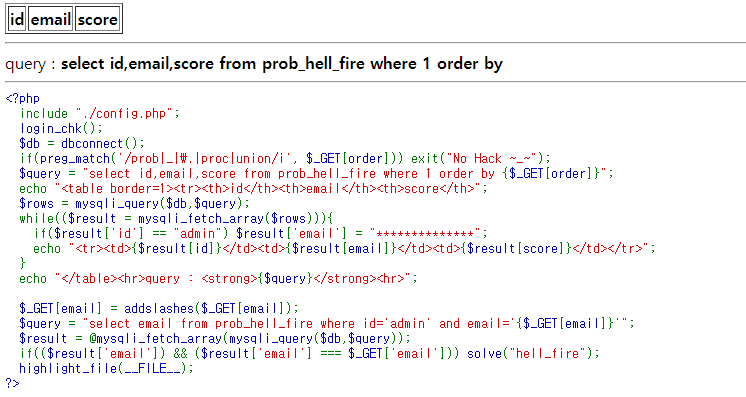This screenshot has width=746, height=397.
Task: Click the '$result = @mysqli_fetch_array' line
Action: [215, 338]
